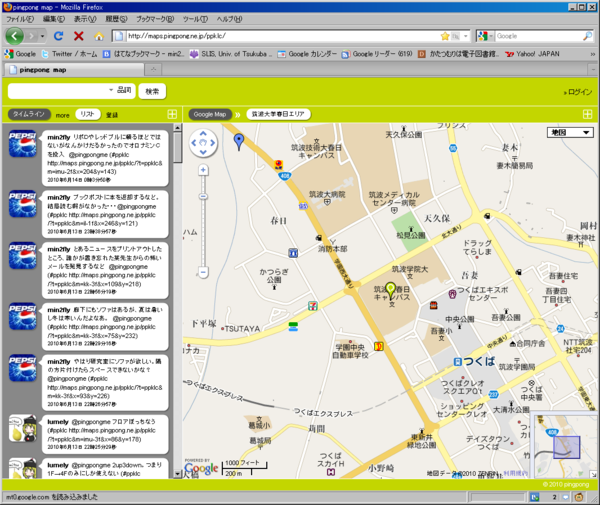Select the リスト pill button
The width and height of the screenshot is (600, 505).
[x=88, y=114]
